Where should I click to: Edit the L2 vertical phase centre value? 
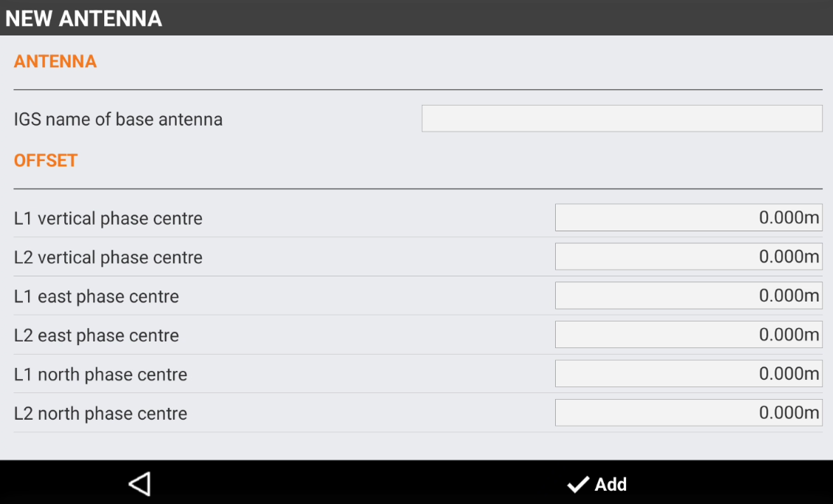click(688, 256)
